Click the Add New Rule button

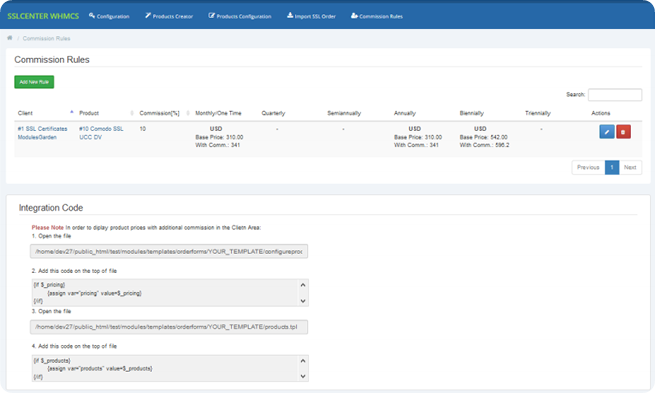[x=34, y=82]
